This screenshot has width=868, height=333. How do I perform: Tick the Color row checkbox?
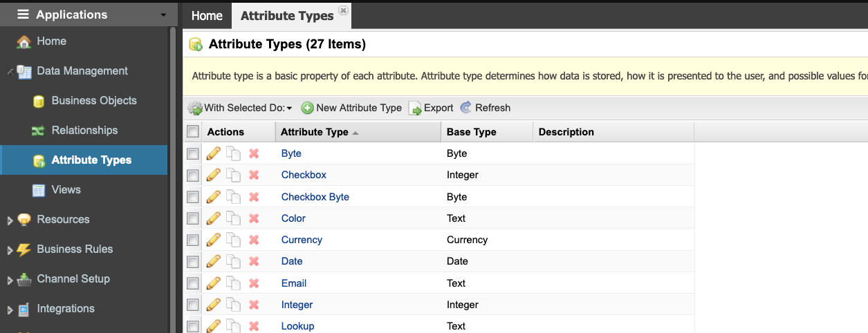193,218
